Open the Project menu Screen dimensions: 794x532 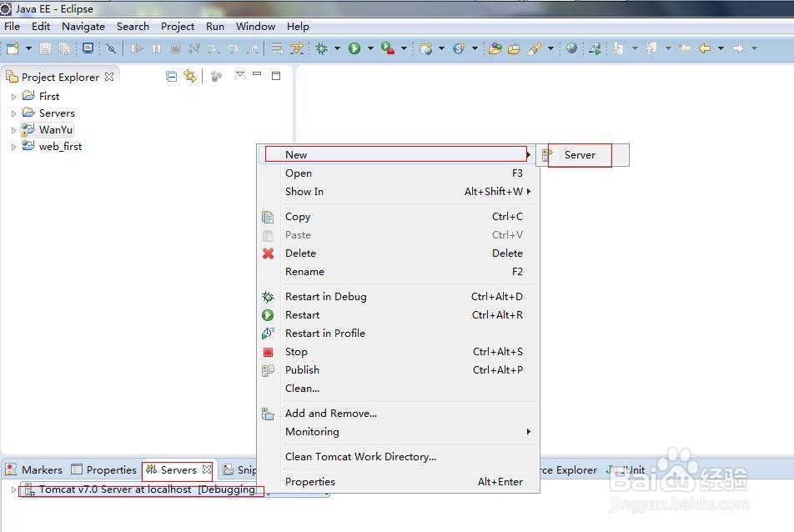(177, 27)
